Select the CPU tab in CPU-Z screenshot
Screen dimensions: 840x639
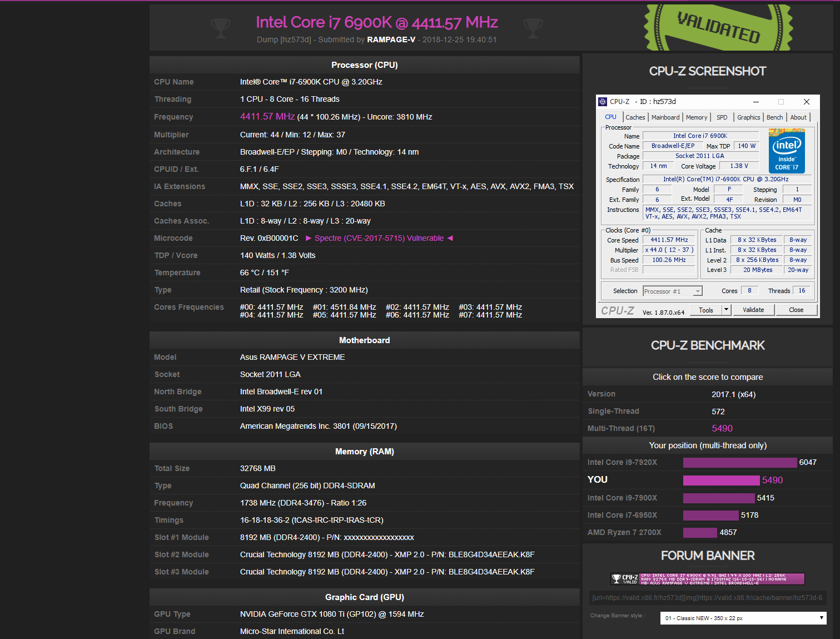610,117
